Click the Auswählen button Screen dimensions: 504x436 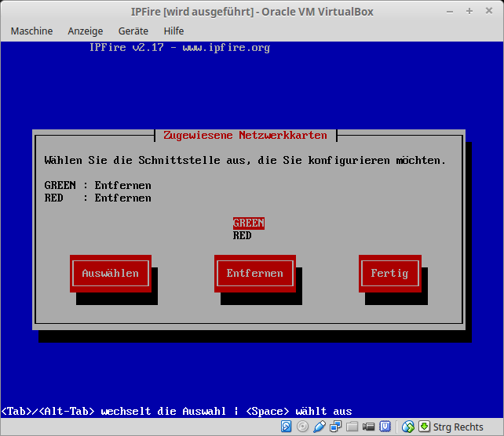[111, 273]
